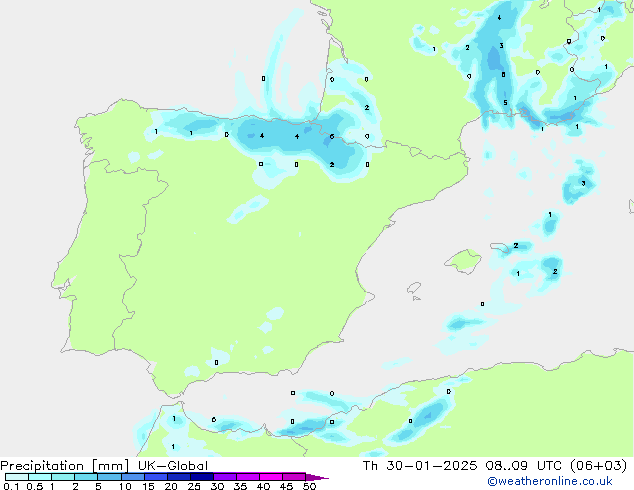Click the over-50 arrow tip of legend
Viewport: 634px width, 490px height.
pyautogui.click(x=317, y=477)
